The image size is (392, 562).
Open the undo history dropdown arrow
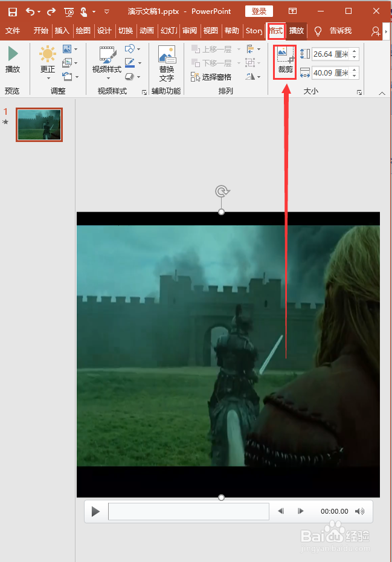[x=39, y=12]
